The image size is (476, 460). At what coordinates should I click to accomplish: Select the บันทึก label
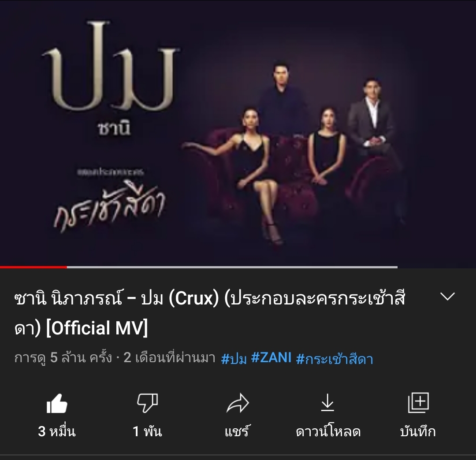point(418,431)
